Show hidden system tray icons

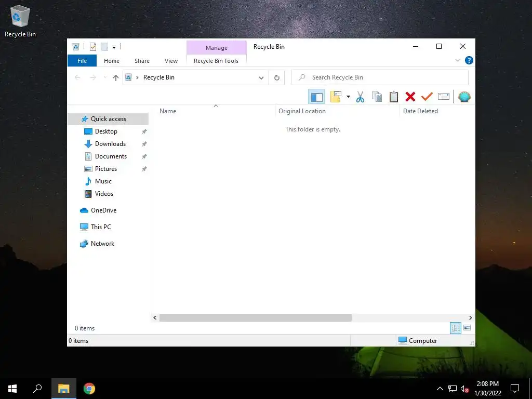tap(440, 389)
